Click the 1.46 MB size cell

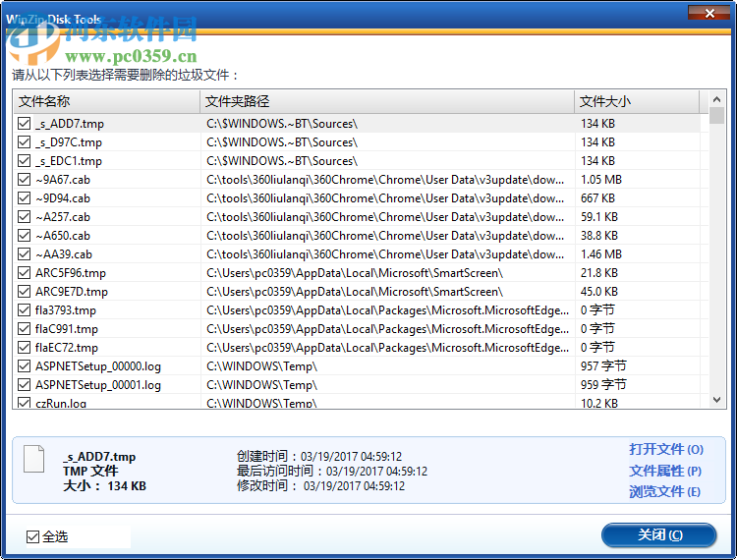pos(601,254)
